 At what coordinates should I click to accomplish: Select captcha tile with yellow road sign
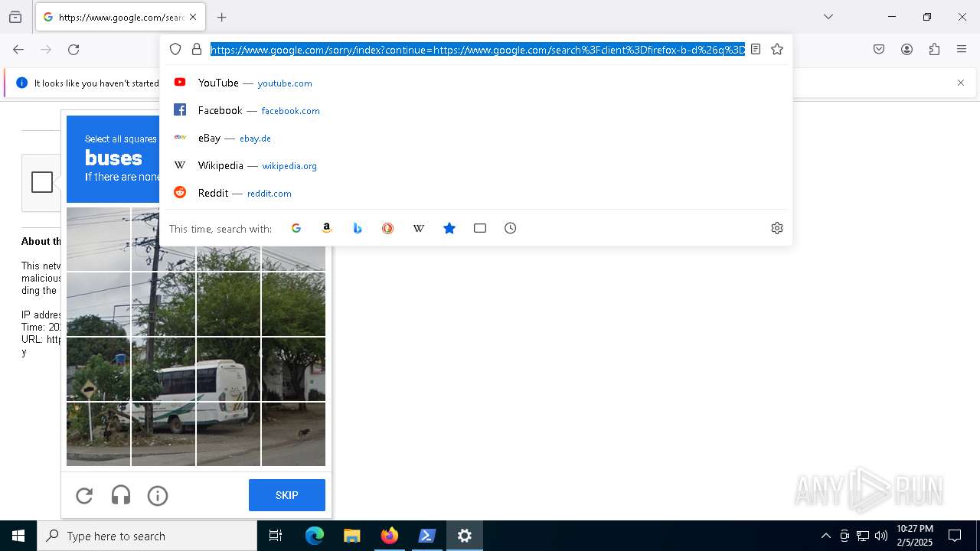click(x=98, y=369)
